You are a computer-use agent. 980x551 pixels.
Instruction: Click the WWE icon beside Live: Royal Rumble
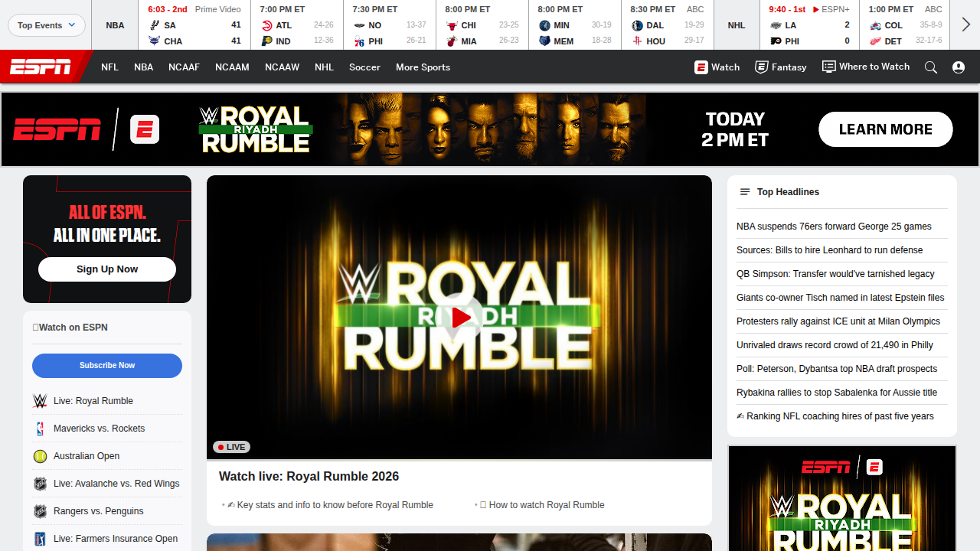40,401
